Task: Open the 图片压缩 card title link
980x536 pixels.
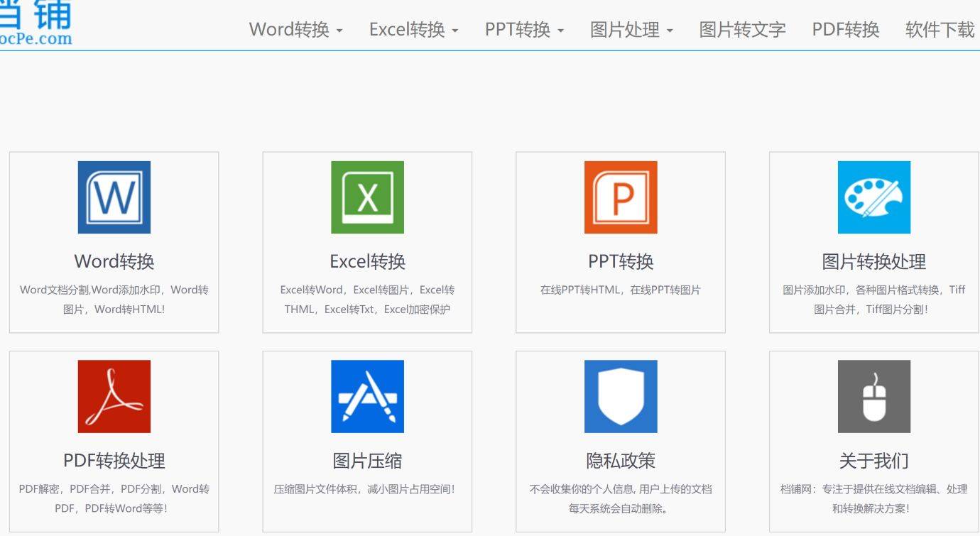Action: pos(367,461)
